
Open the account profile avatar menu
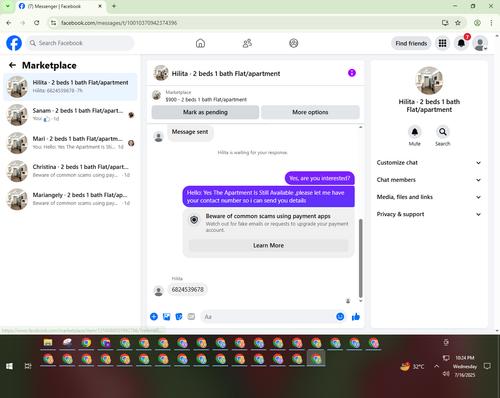(x=480, y=43)
